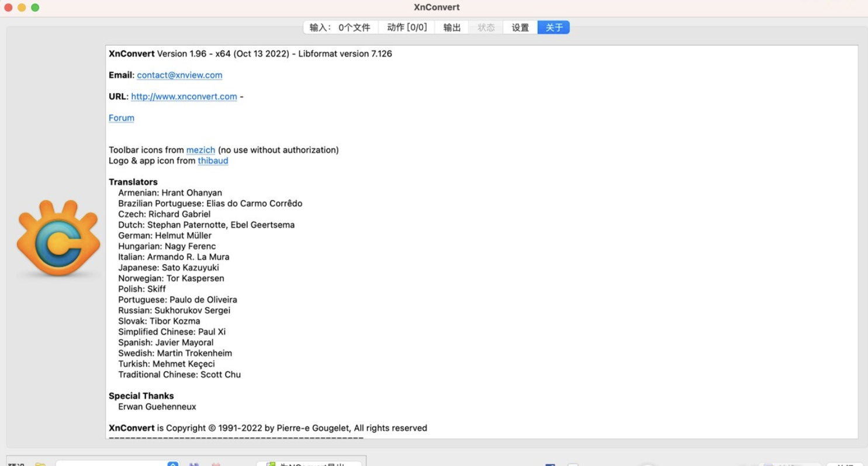Viewport: 868px width, 466px height.
Task: Click "Spanish: Javier Mayoral"
Action: pyautogui.click(x=166, y=343)
